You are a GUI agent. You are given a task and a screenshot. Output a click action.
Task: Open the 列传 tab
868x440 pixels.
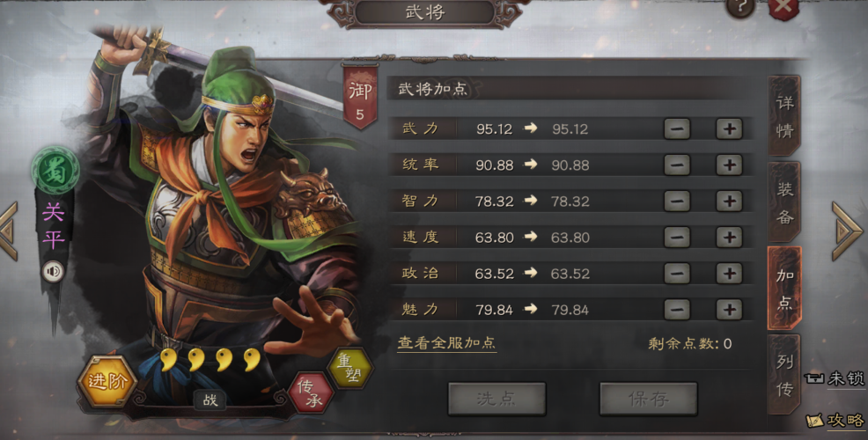784,375
